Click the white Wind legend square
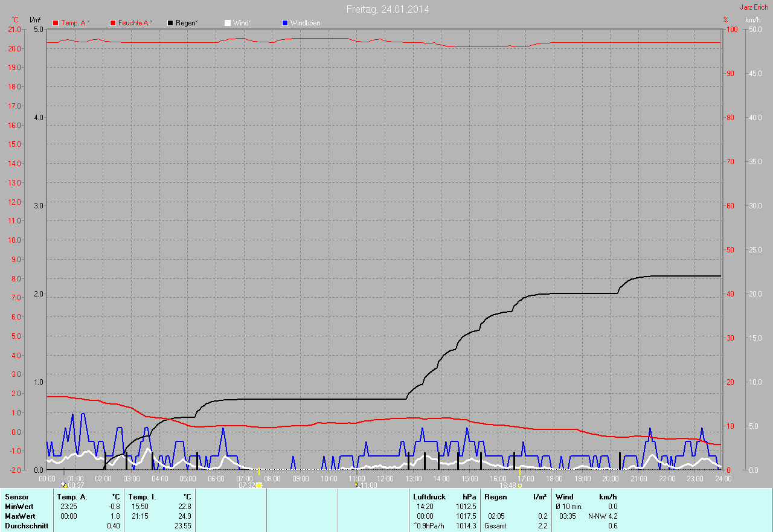The height and width of the screenshot is (532, 773). (x=228, y=23)
